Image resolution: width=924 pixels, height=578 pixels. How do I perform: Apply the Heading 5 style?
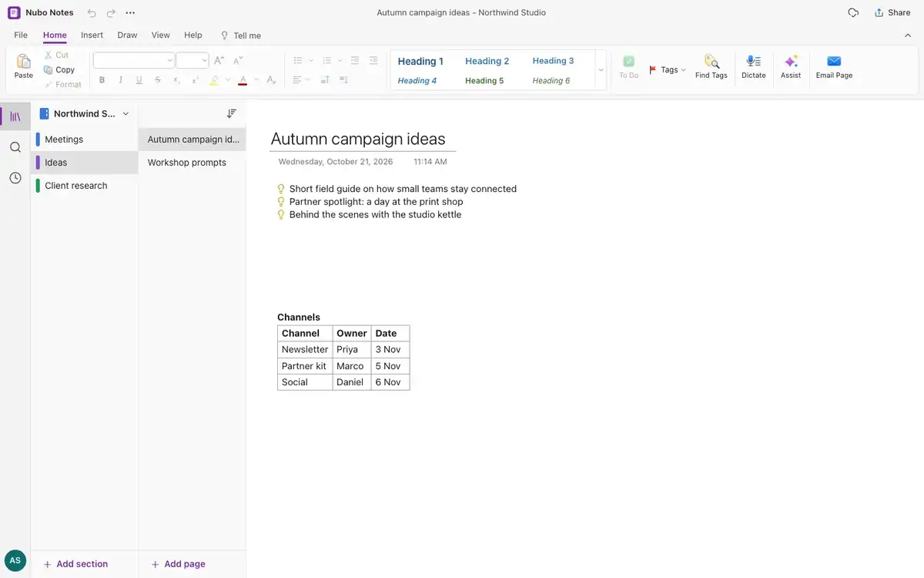point(484,80)
